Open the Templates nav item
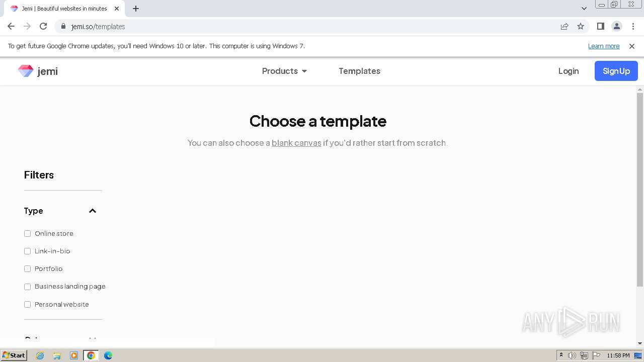644x362 pixels. pyautogui.click(x=359, y=71)
